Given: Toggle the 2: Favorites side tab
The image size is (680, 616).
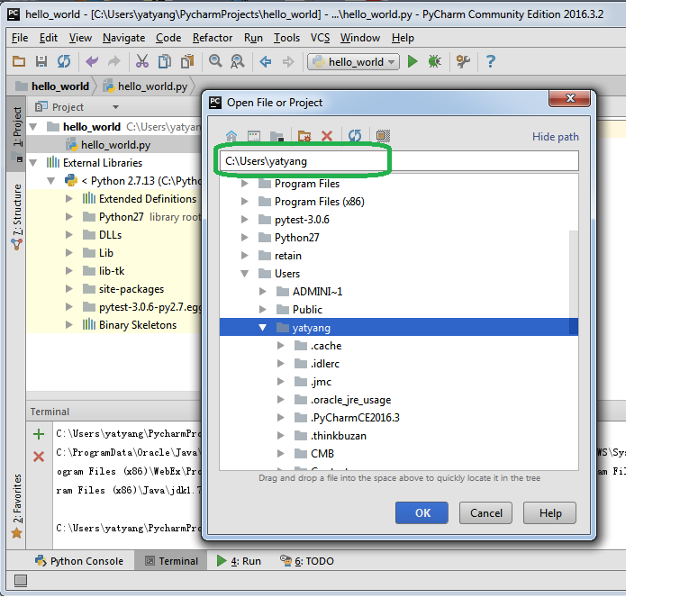Looking at the screenshot, I should [x=17, y=506].
